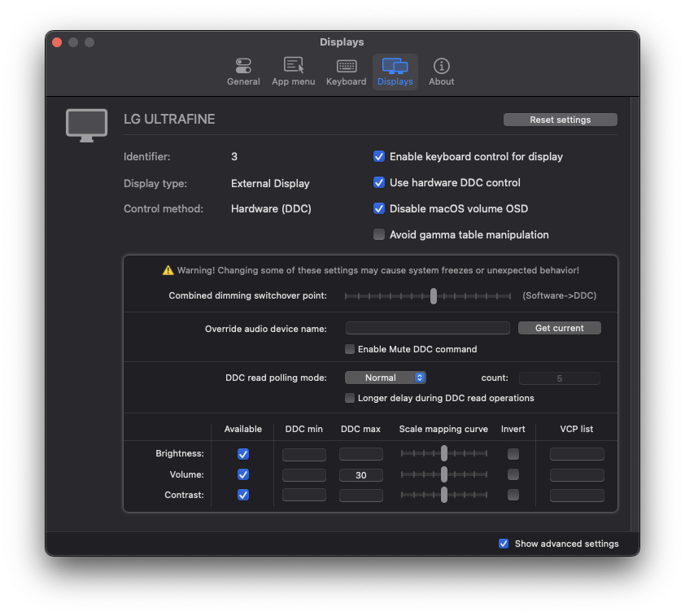Viewport: 685px width, 616px height.
Task: Enable Avoid gamma table manipulation
Action: (x=379, y=234)
